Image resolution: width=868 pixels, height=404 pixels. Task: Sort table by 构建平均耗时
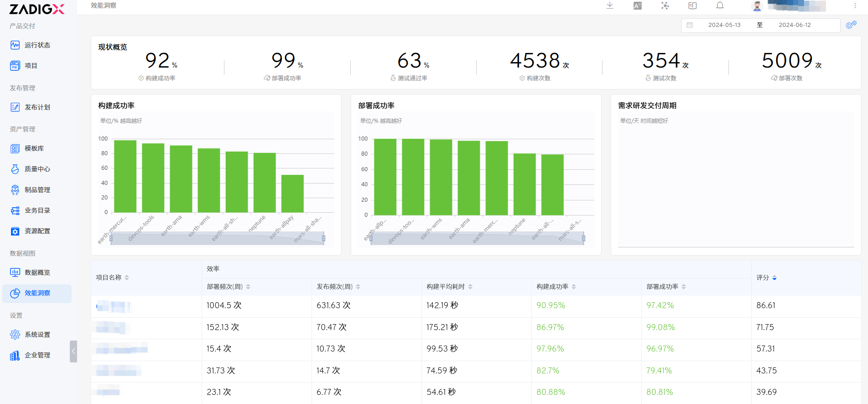pos(470,287)
